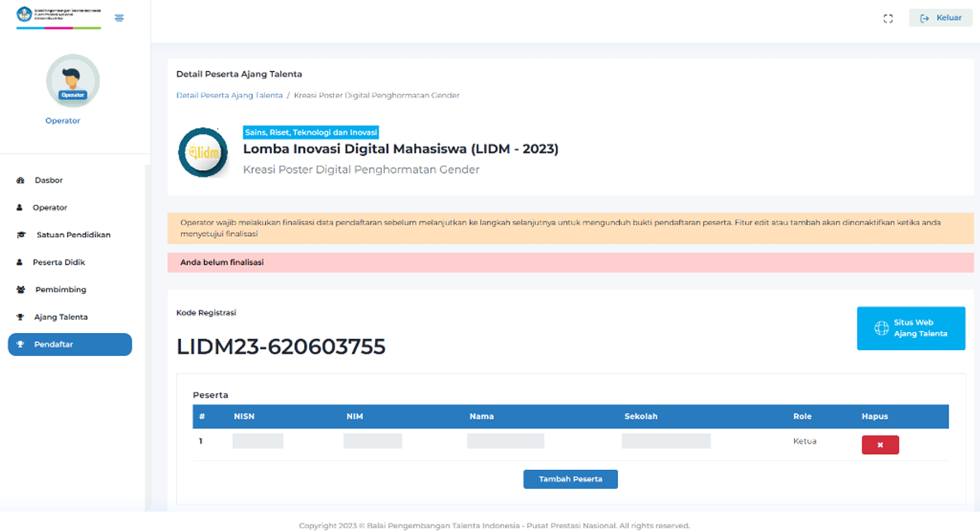The image size is (980, 532).
Task: Click the Lomba Inovasi Digital Mahasiswa title
Action: click(401, 149)
